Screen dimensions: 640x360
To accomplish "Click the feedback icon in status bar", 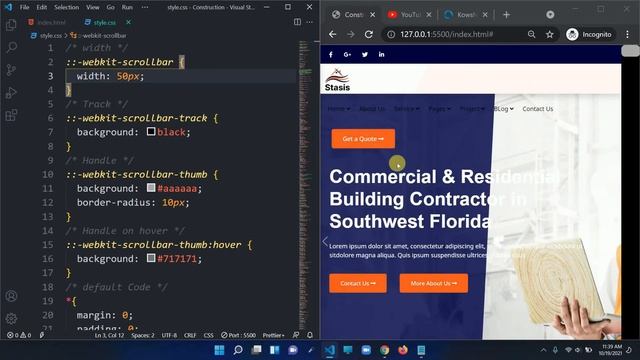I will pyautogui.click(x=296, y=335).
